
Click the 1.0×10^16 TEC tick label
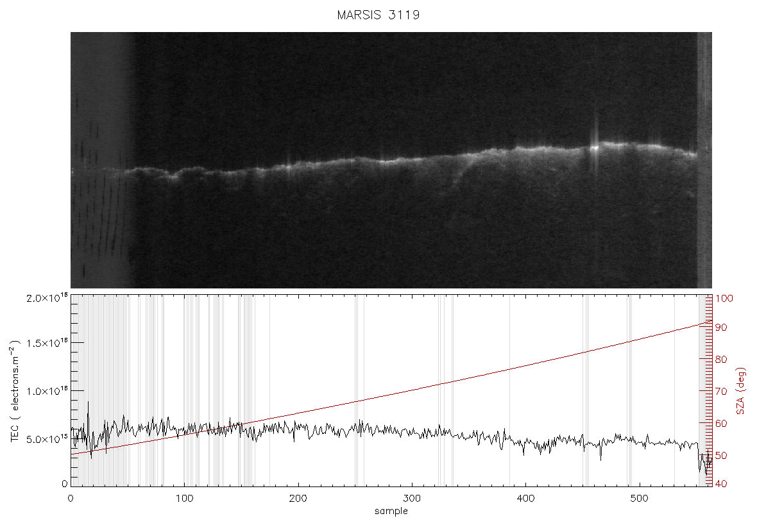point(47,391)
